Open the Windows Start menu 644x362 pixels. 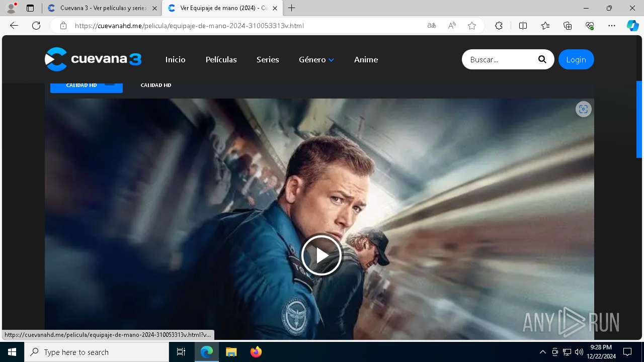(12, 352)
